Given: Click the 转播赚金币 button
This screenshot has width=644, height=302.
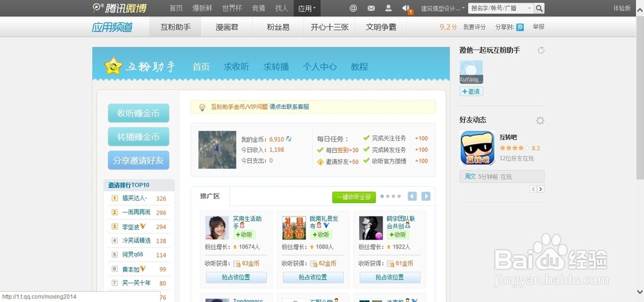Looking at the screenshot, I should pyautogui.click(x=138, y=137).
